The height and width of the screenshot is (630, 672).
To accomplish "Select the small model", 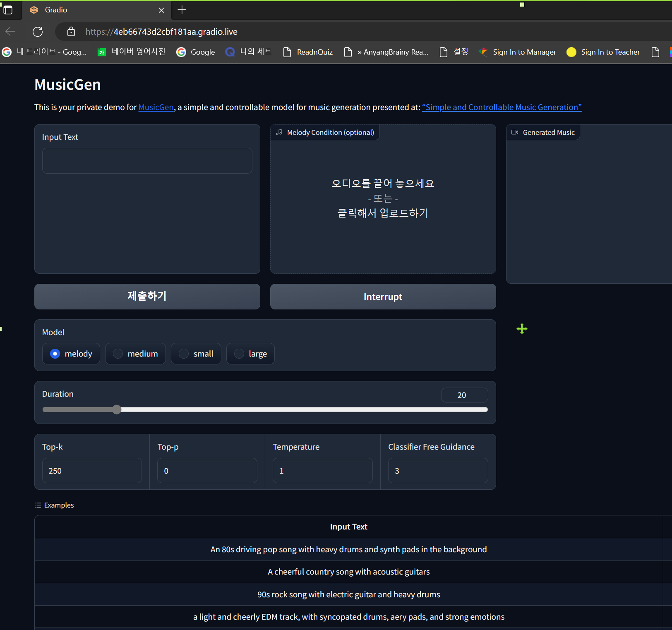I will (196, 354).
